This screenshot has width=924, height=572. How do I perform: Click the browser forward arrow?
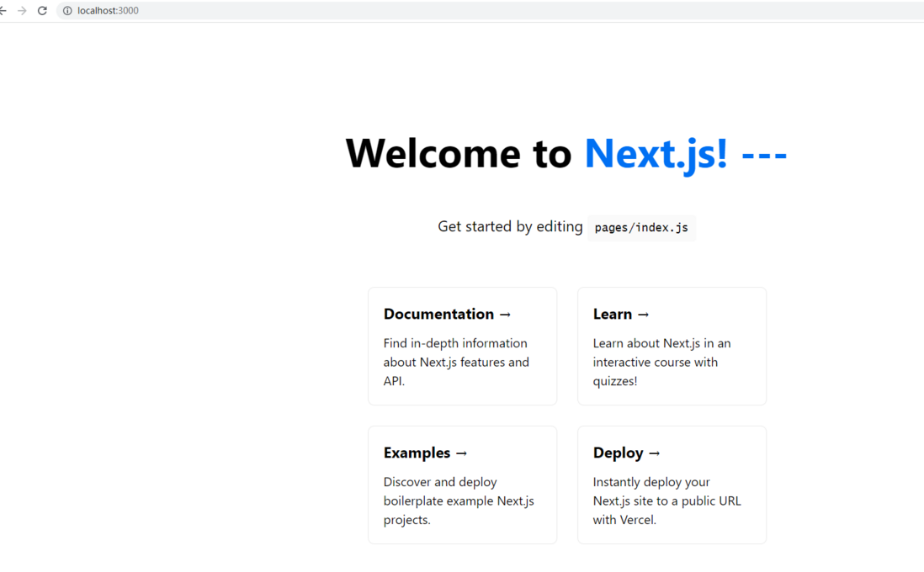coord(23,11)
